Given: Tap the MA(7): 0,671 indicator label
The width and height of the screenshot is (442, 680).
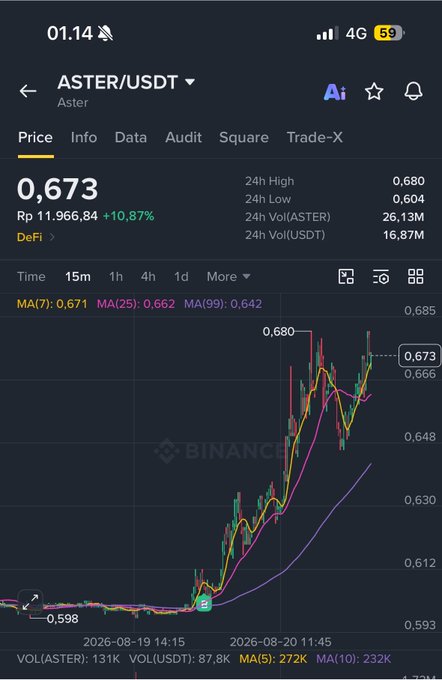Looking at the screenshot, I should (x=52, y=304).
